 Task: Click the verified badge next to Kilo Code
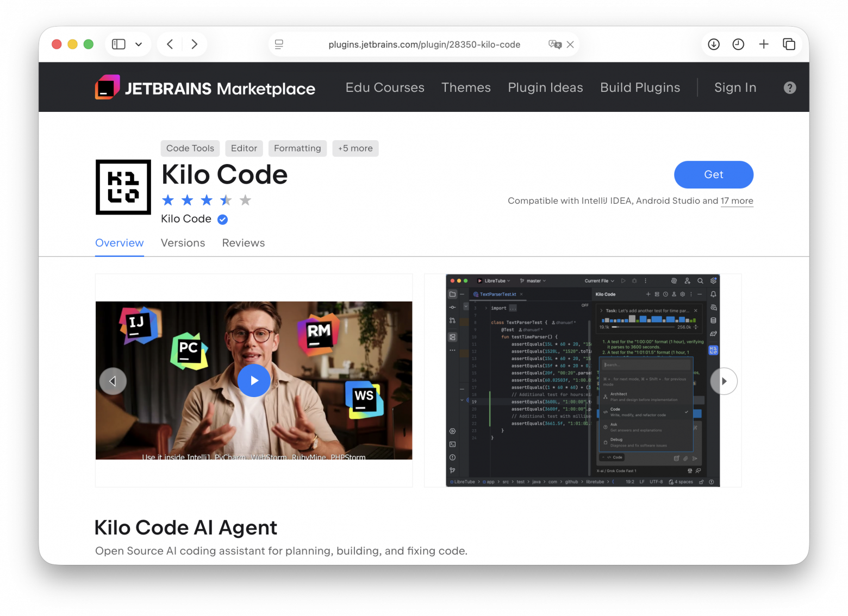point(222,219)
